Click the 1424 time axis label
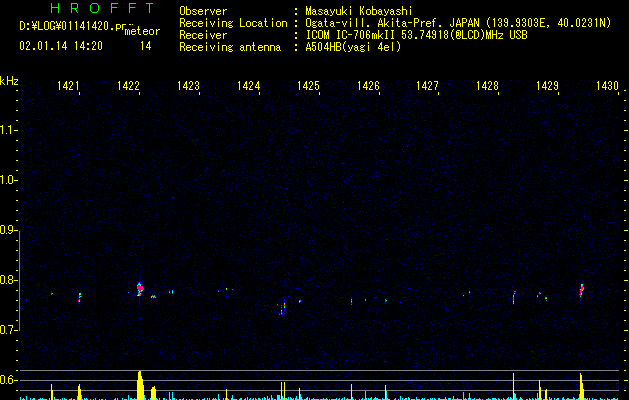Screen dimensions: 629x400 (248, 85)
